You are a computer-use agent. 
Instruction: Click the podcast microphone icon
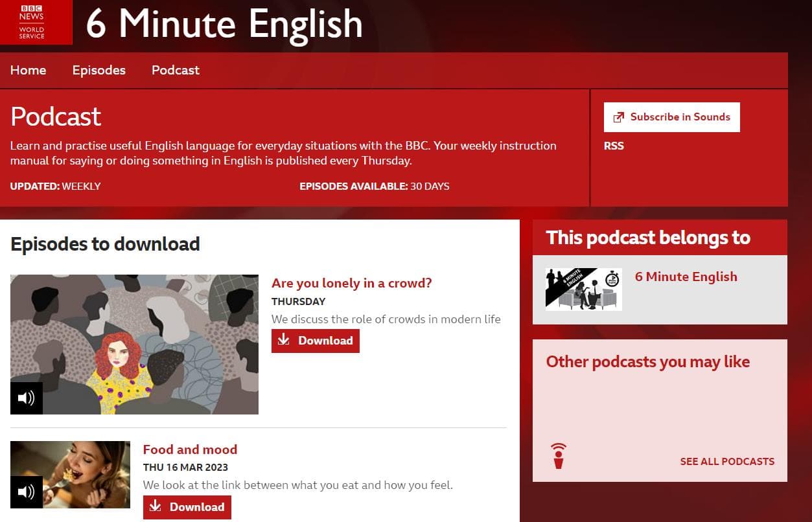[x=559, y=456]
